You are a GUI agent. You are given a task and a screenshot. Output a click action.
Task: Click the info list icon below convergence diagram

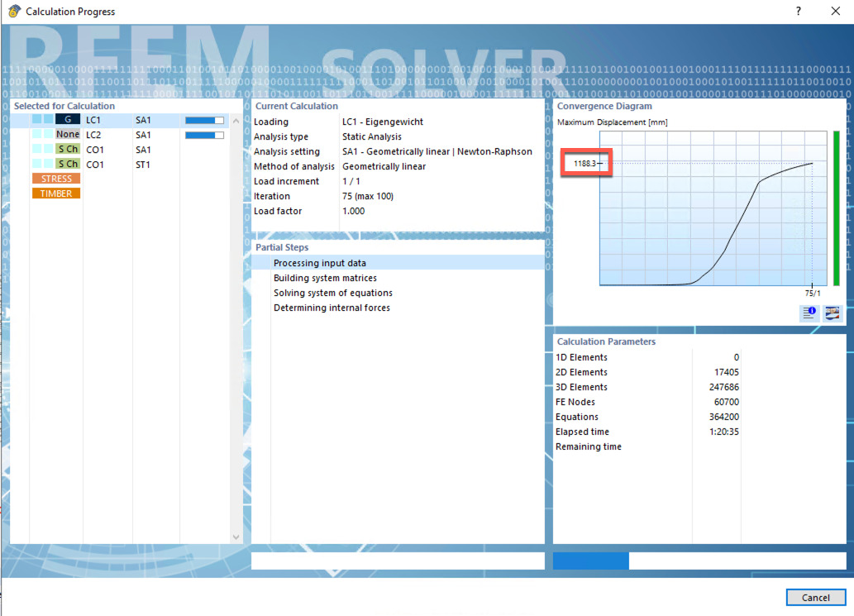tap(810, 313)
